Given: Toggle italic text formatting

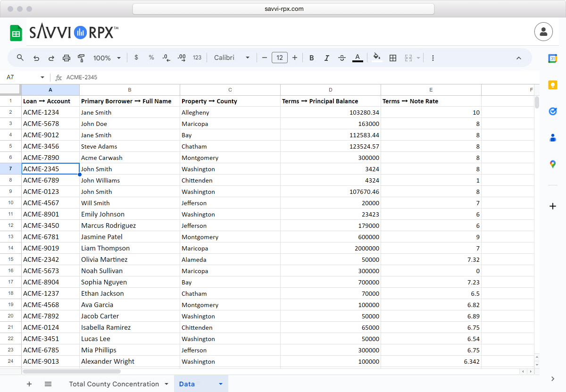Looking at the screenshot, I should (326, 58).
